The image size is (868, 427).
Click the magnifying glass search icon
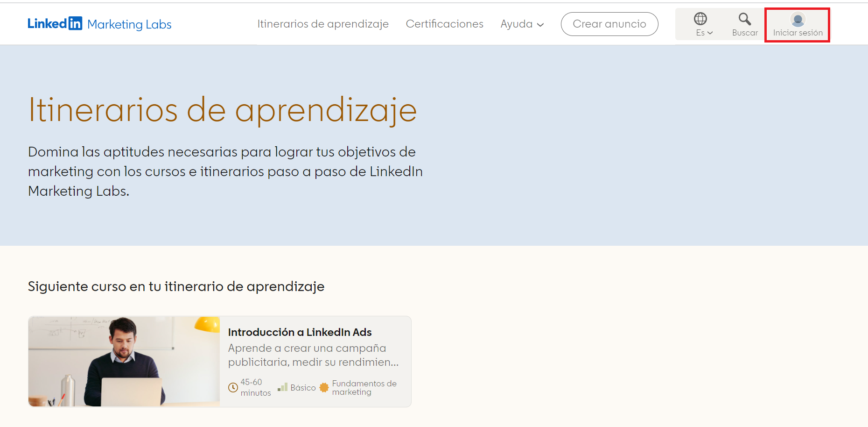coord(744,19)
